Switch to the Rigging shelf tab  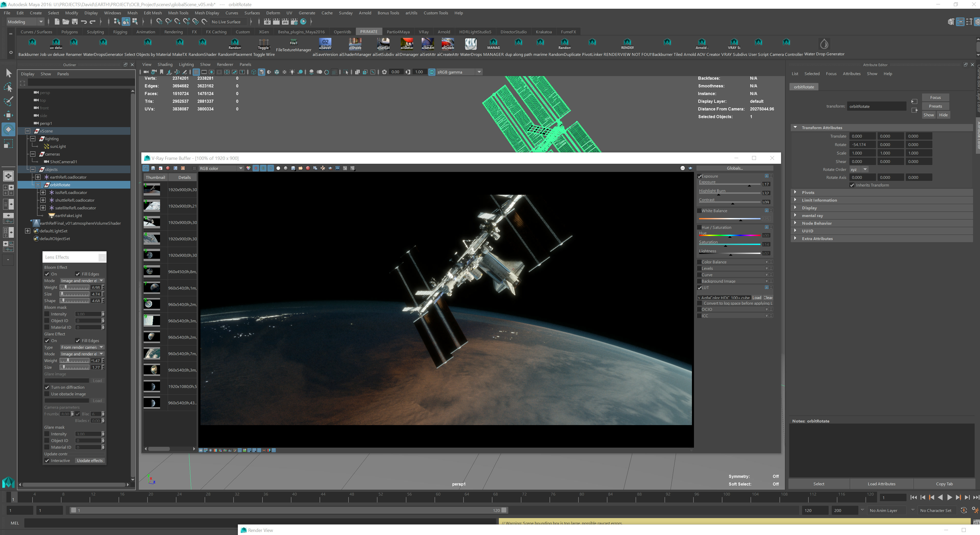click(x=120, y=32)
